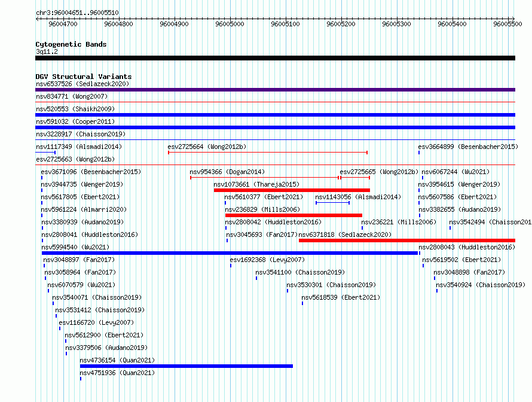Select nsv5610377 (Ebert2021) label
The image size is (532, 402).
[264, 197]
